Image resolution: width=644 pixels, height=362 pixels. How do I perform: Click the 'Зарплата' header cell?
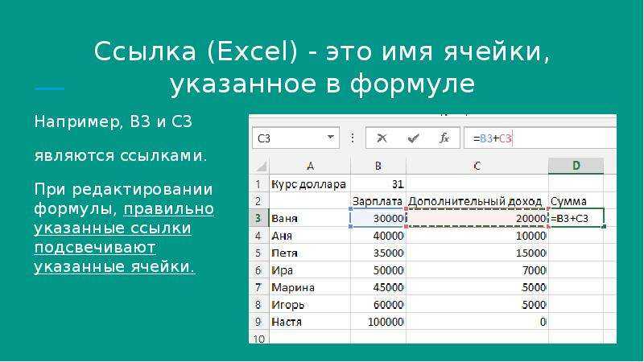tap(378, 201)
